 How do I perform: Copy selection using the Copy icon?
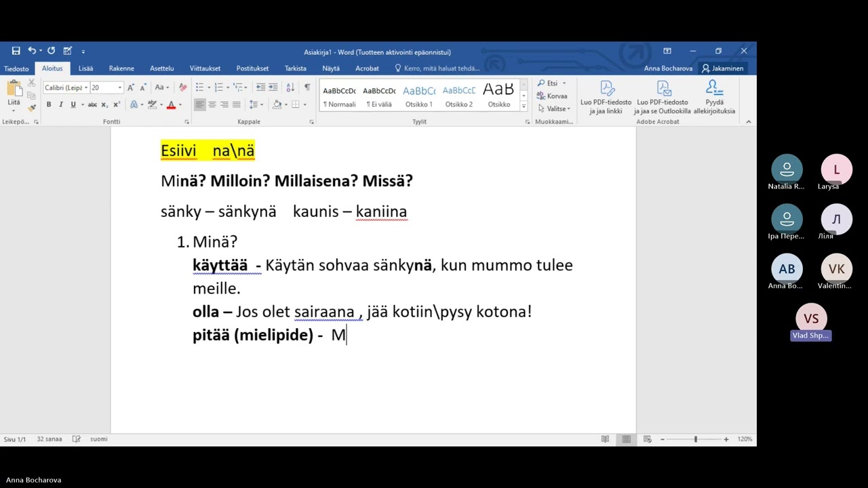coord(31,96)
